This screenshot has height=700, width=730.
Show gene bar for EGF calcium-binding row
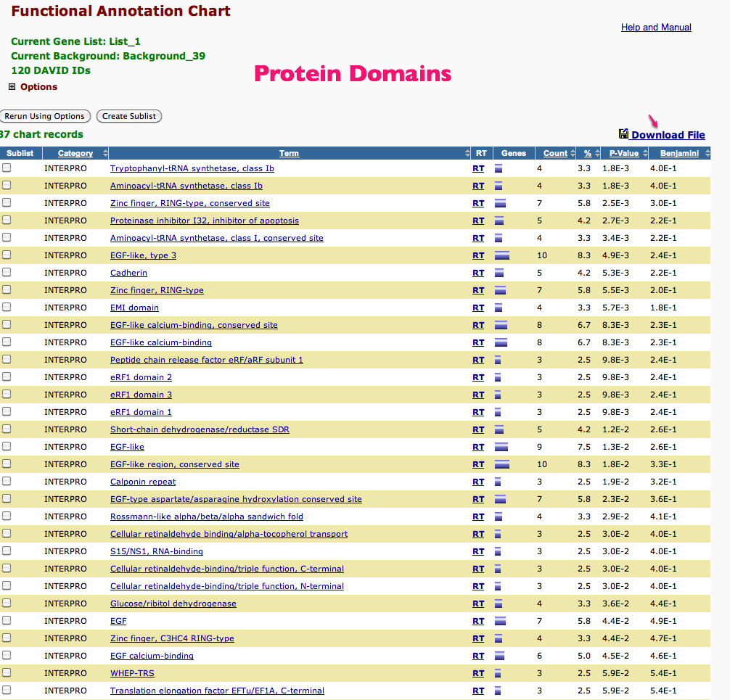click(x=499, y=656)
